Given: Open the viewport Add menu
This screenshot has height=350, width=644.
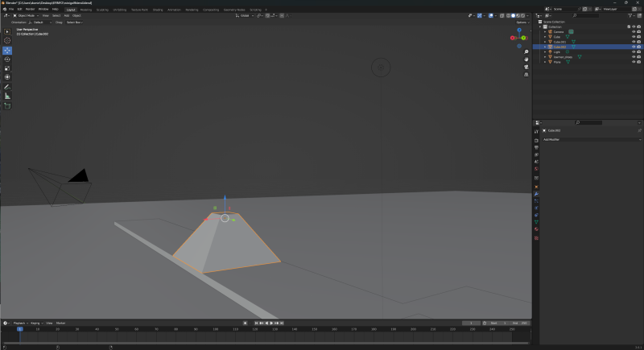Looking at the screenshot, I should coord(67,15).
